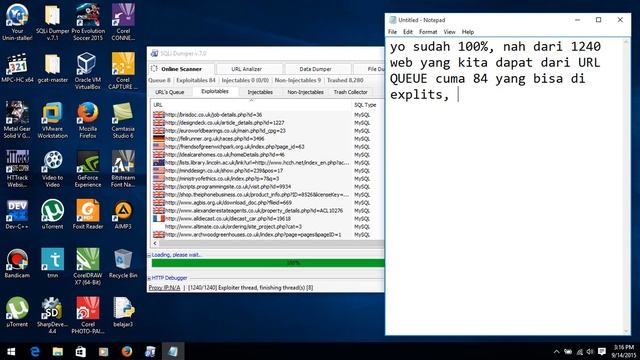Open Notepad Format menu

[x=428, y=32]
